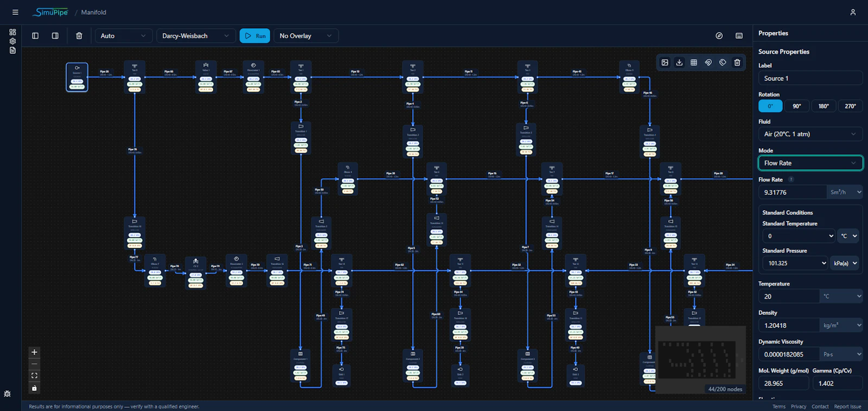Click the compass icon in toolbar
The width and height of the screenshot is (868, 411).
pyautogui.click(x=719, y=36)
